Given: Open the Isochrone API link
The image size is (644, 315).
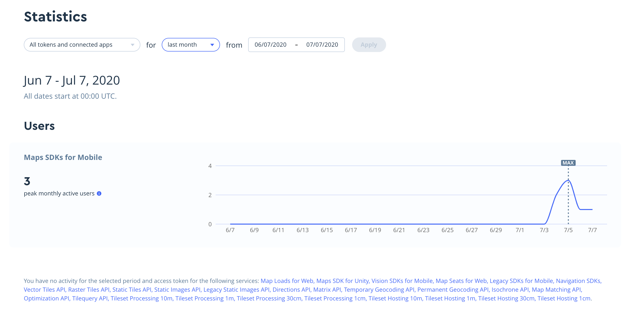Looking at the screenshot, I should click(510, 289).
